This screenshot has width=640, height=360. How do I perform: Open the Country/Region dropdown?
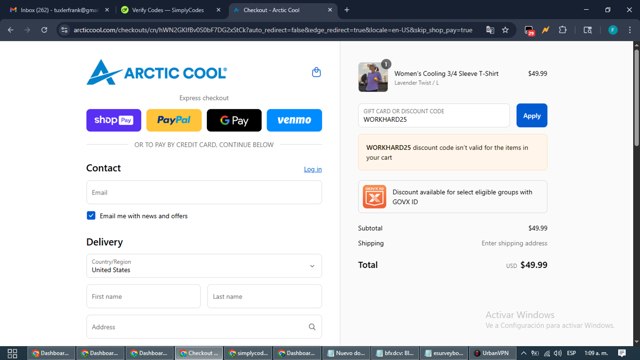204,266
